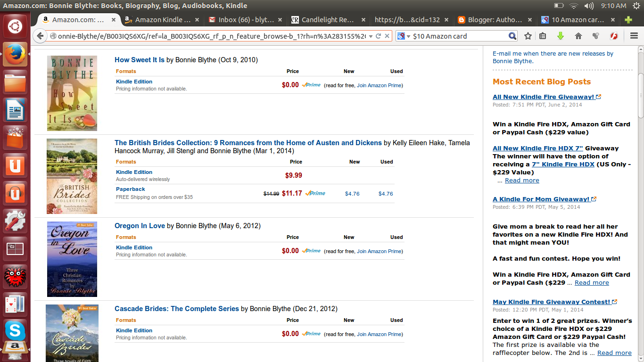Screen dimensions: 644x362
Task: Open "A Kindle For Mom Giveaway!" blog post
Action: pyautogui.click(x=541, y=199)
